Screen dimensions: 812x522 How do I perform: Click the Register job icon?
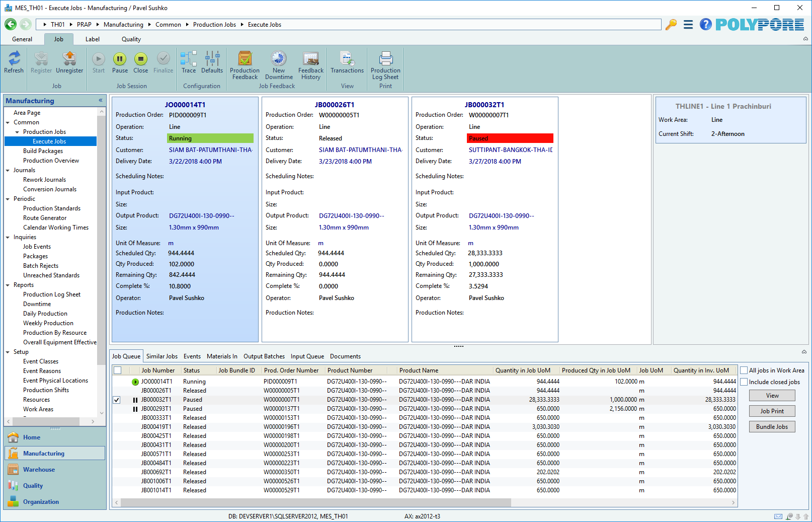coord(41,62)
